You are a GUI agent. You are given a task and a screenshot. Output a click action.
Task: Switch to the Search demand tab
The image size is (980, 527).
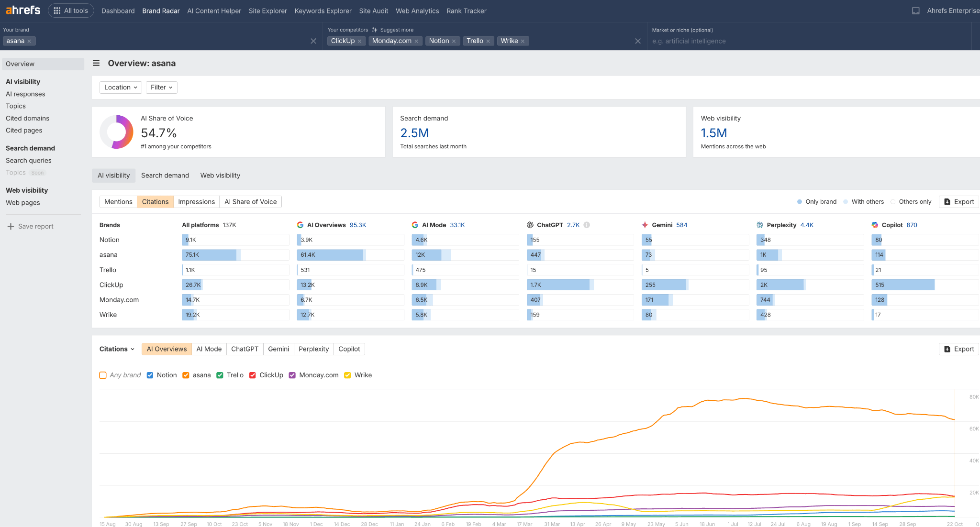[x=165, y=175]
